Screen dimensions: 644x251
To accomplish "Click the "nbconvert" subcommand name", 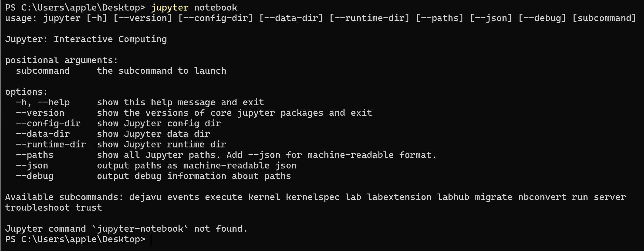I will pyautogui.click(x=542, y=197).
